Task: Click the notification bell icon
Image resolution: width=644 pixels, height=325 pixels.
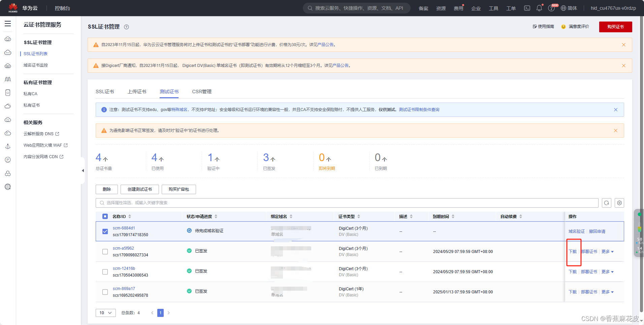Action: (x=539, y=8)
